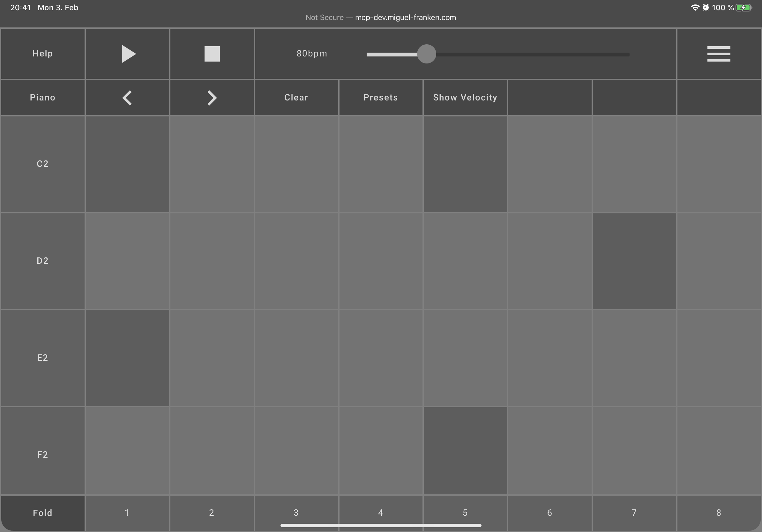Open the Piano instrument selector
Viewport: 762px width, 532px height.
click(x=42, y=98)
